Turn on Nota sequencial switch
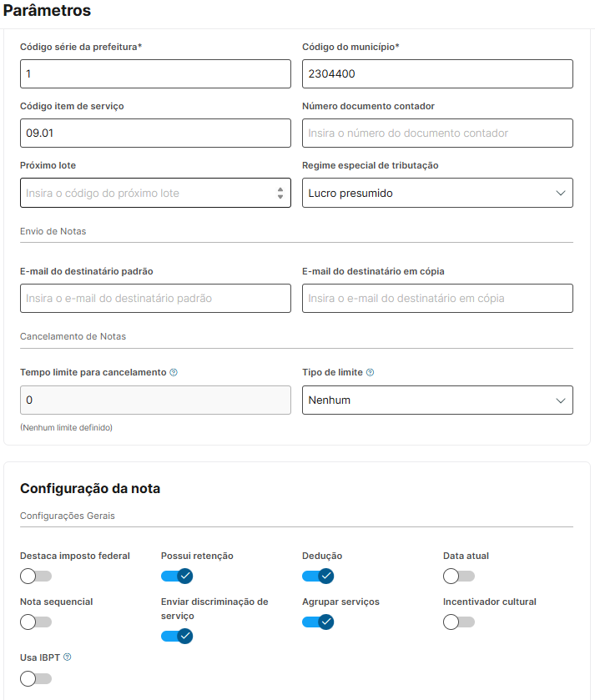The image size is (595, 700). [36, 622]
